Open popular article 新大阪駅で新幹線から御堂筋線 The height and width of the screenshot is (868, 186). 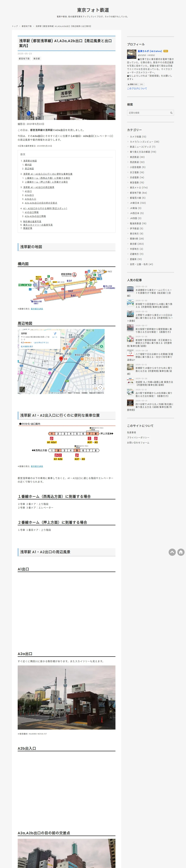[154, 331]
